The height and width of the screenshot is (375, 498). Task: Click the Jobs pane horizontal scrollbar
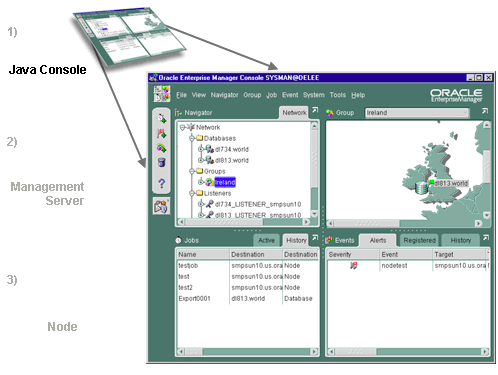247,351
